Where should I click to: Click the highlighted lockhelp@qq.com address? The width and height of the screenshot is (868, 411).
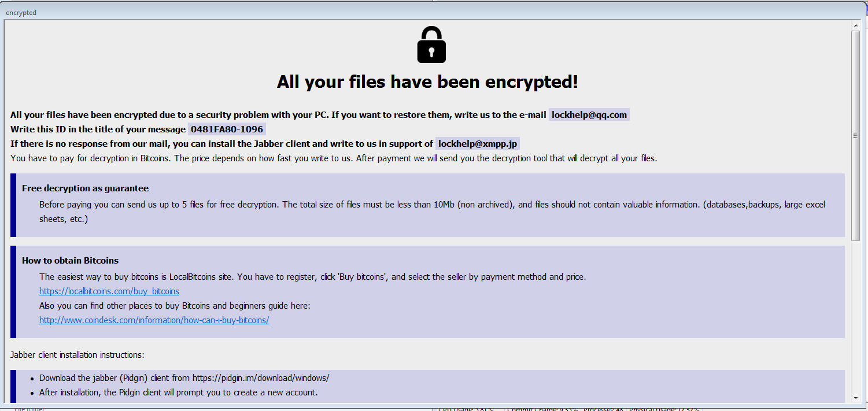click(589, 115)
